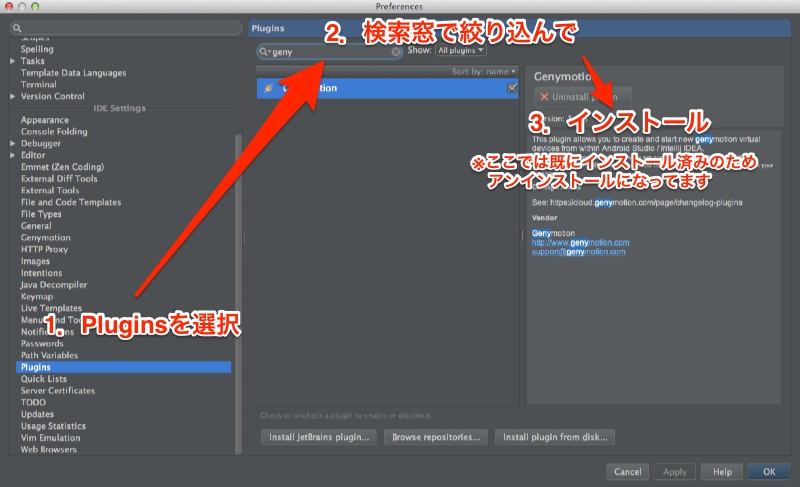Expand the Tasks tree node

pos(13,61)
